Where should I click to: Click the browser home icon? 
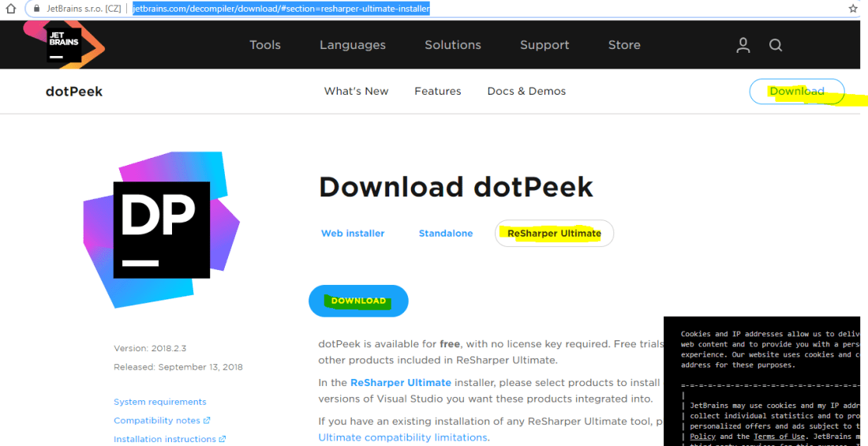tap(11, 9)
